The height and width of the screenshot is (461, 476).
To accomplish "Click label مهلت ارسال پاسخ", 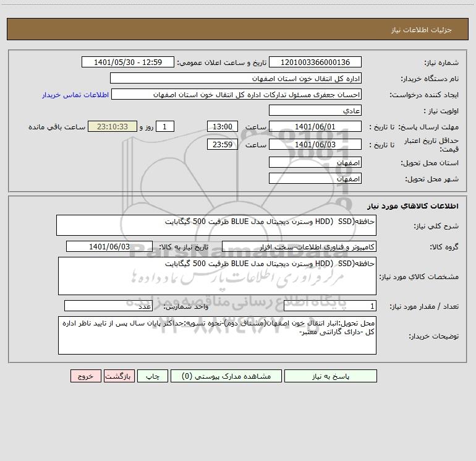I will point(428,127).
